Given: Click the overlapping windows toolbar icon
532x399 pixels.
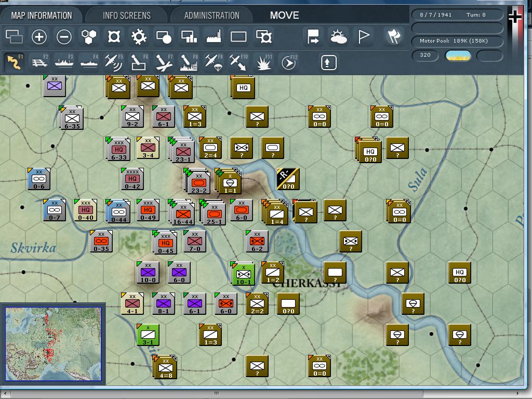Looking at the screenshot, I should tap(14, 37).
